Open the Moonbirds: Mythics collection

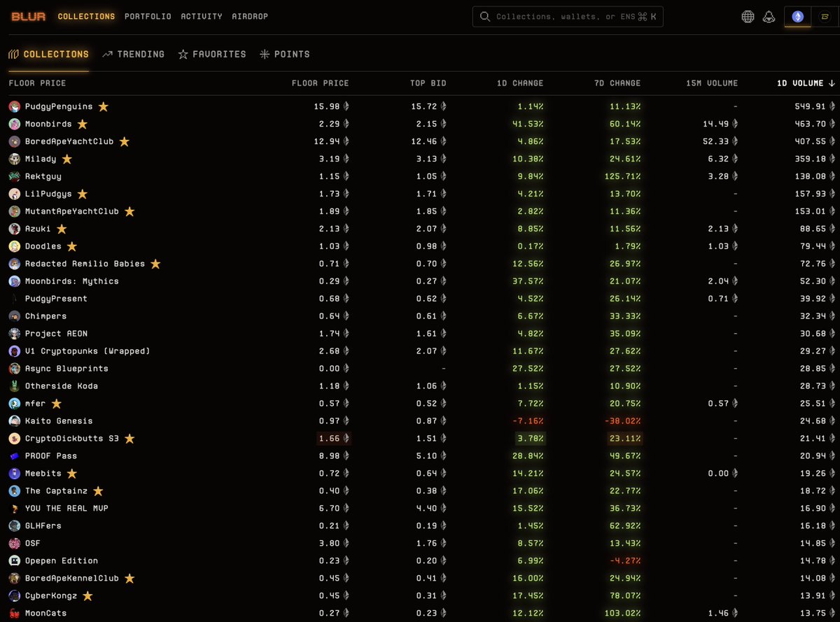click(72, 281)
